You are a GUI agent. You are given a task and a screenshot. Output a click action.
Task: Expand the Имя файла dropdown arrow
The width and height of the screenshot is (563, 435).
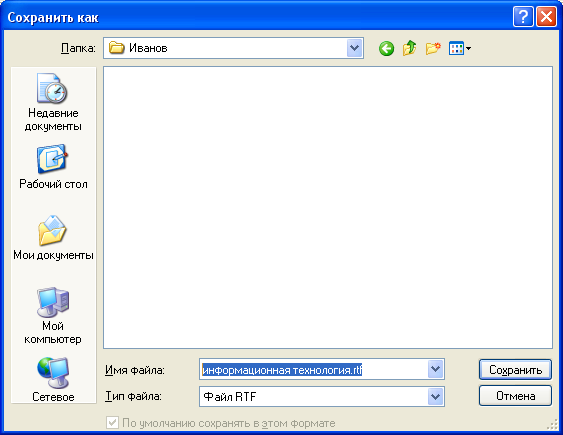coord(436,369)
